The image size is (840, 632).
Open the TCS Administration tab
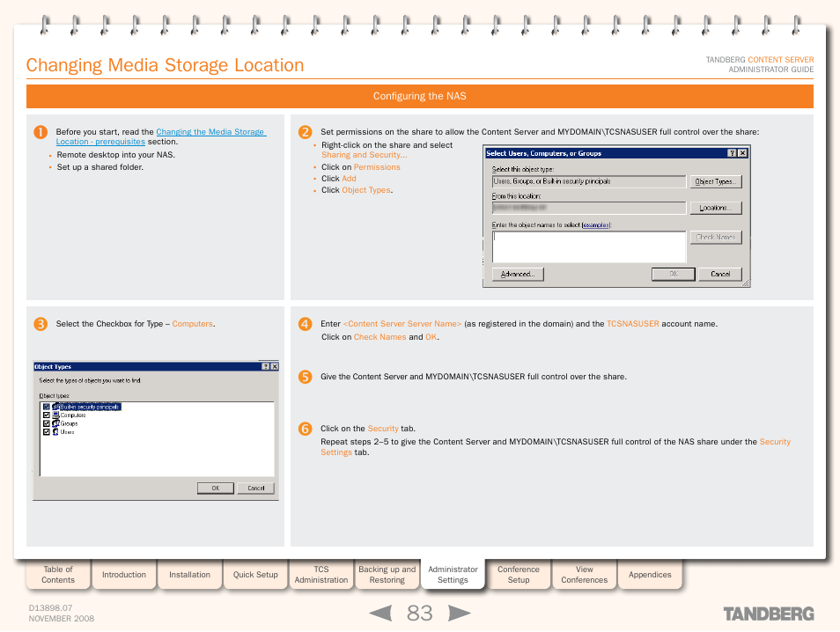pos(321,574)
